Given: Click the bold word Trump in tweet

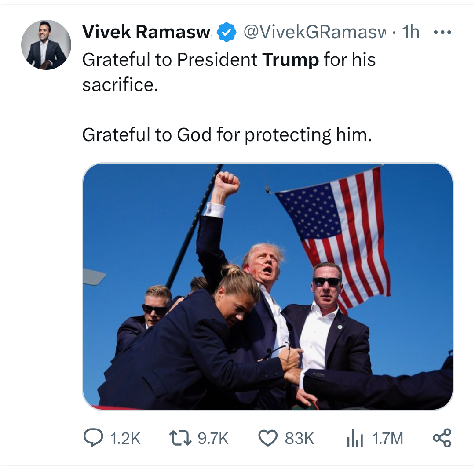Looking at the screenshot, I should pyautogui.click(x=290, y=60).
